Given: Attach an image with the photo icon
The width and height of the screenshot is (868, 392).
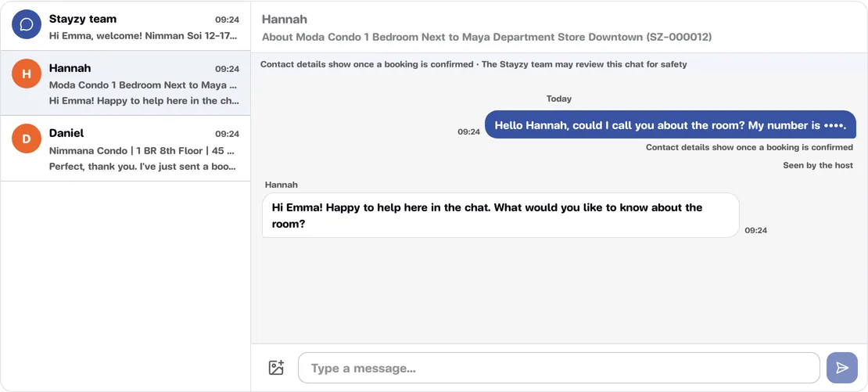Looking at the screenshot, I should point(276,368).
